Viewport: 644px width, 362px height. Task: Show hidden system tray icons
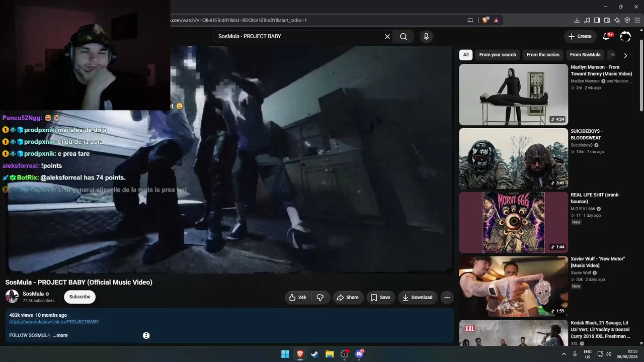(564, 354)
